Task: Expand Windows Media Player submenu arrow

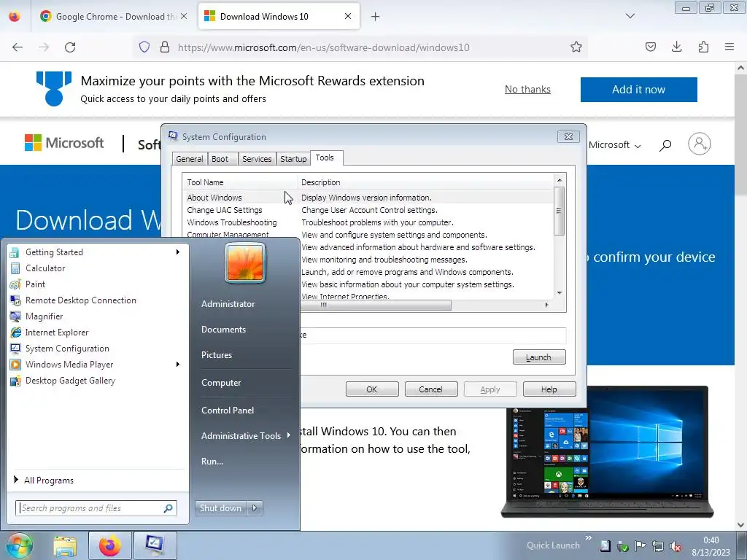Action: pos(178,365)
